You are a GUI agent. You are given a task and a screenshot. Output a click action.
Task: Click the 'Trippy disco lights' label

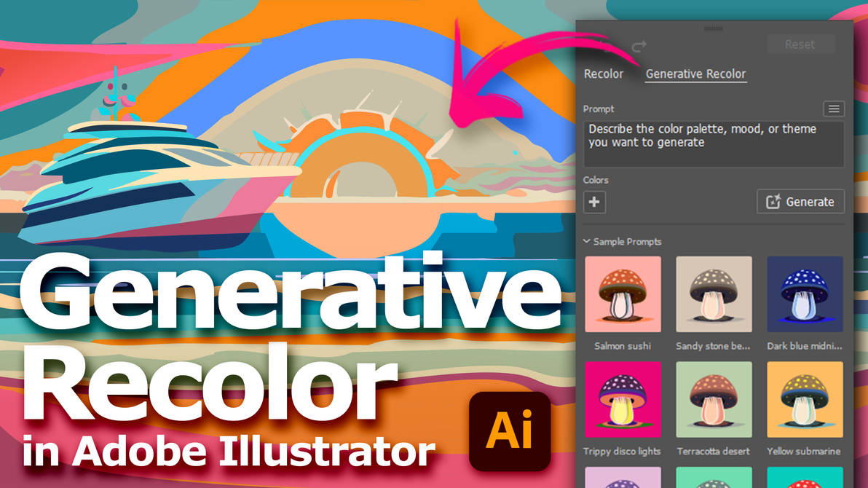click(622, 452)
